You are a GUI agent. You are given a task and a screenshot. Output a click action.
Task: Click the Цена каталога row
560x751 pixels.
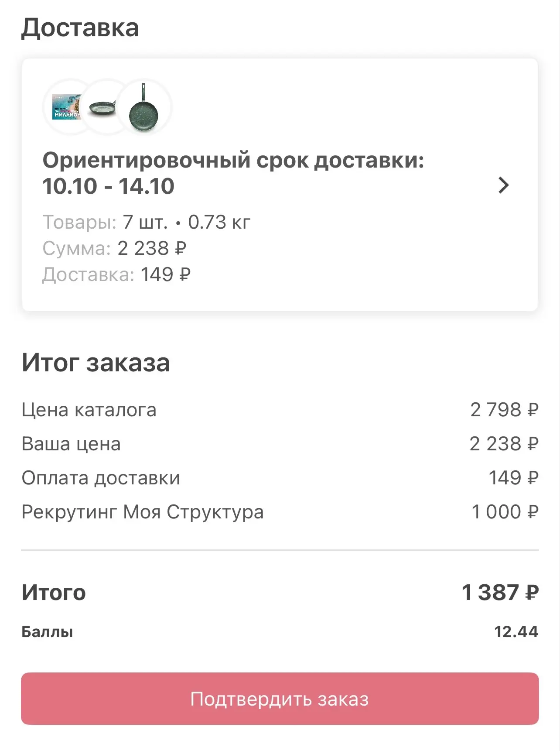point(280,410)
